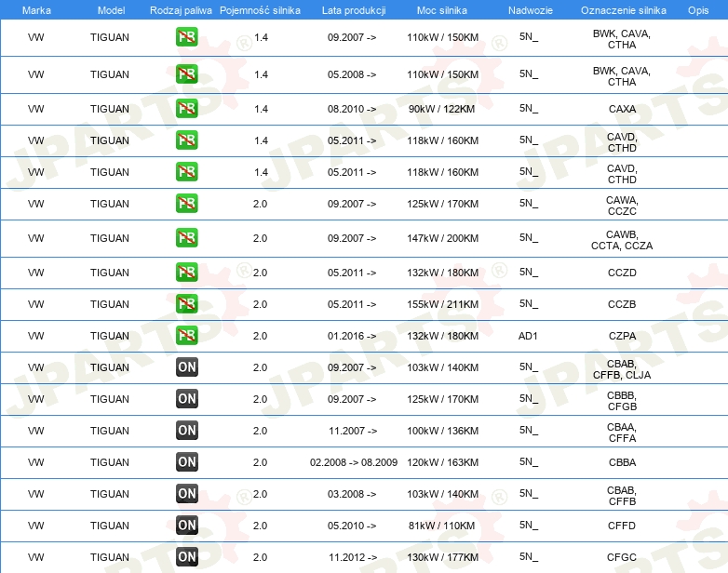The width and height of the screenshot is (728, 573).
Task: Select the engine code CBBA
Action: point(622,462)
